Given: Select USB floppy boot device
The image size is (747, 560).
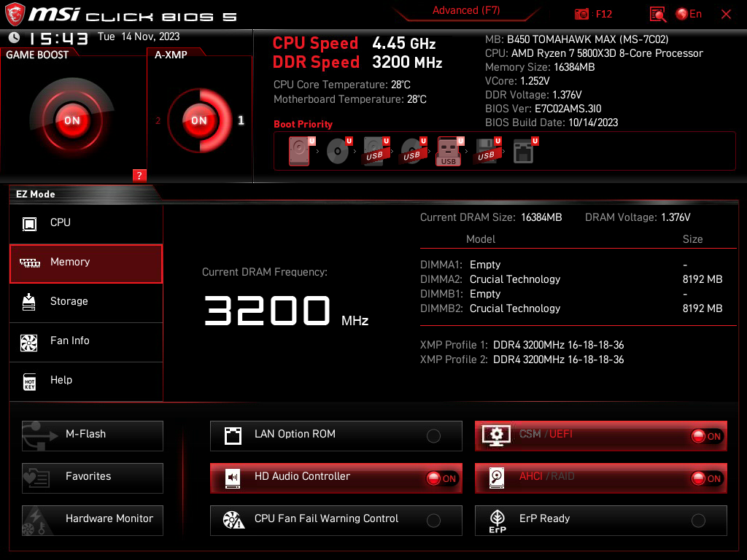Looking at the screenshot, I should pyautogui.click(x=488, y=151).
